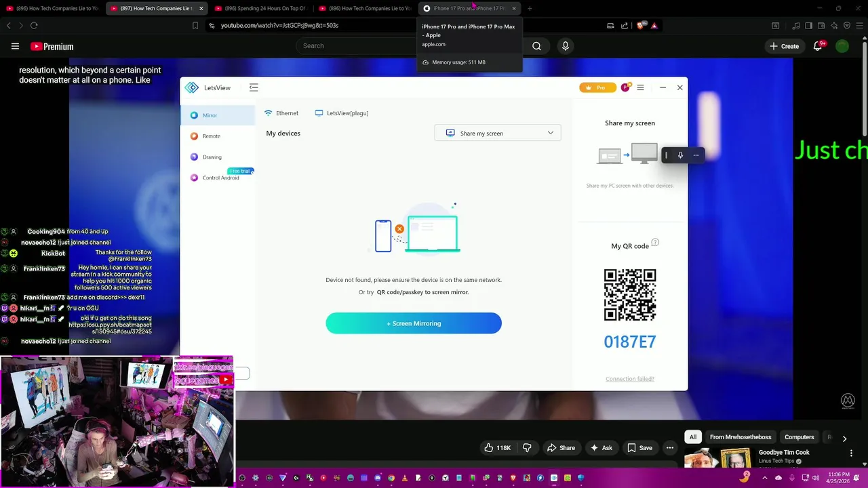Image resolution: width=868 pixels, height=488 pixels.
Task: Click the youtube.com address bar URL
Action: [x=279, y=26]
